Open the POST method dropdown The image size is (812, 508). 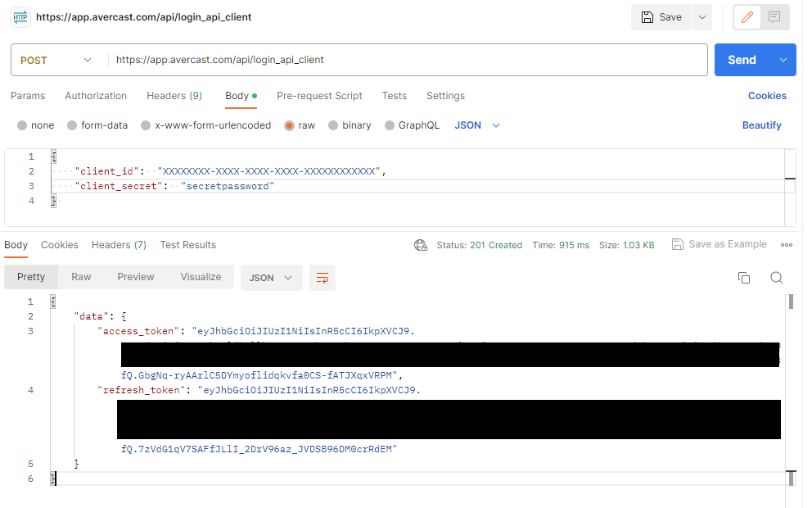pos(56,60)
